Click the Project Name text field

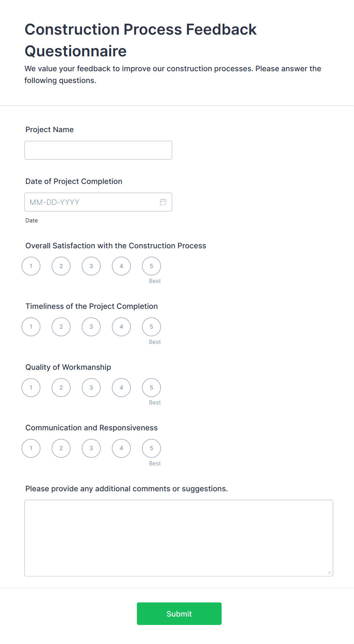(x=98, y=150)
